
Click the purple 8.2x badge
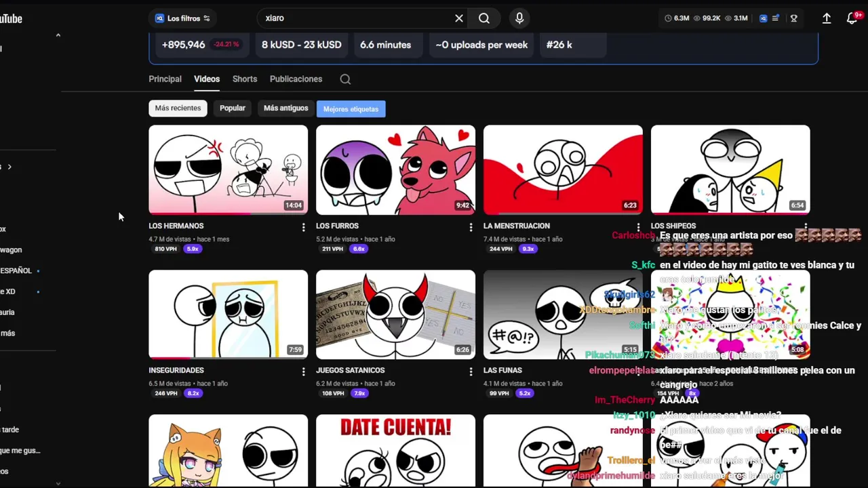193,393
